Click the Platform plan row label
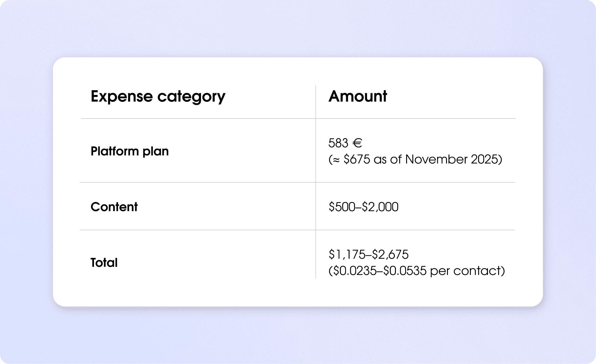Viewport: 596px width, 364px height. 130,151
